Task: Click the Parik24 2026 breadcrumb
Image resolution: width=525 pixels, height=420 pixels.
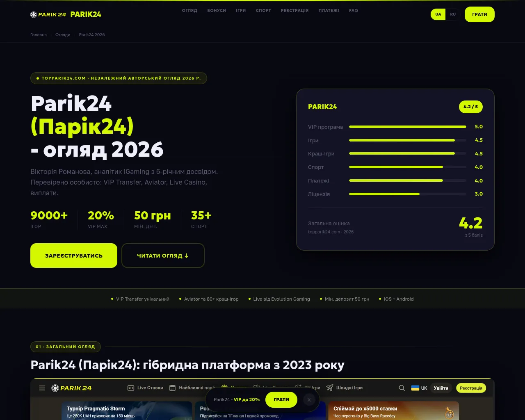Action: point(92,35)
